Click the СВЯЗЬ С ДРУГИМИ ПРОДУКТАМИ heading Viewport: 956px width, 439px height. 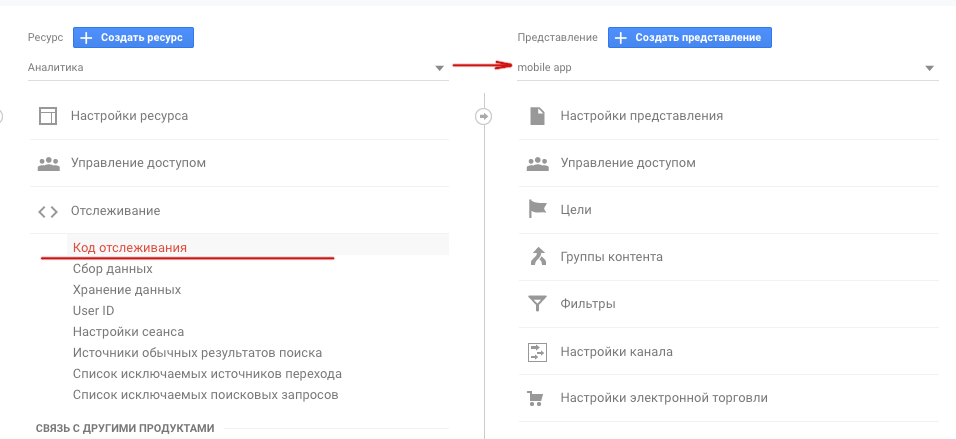[x=125, y=429]
